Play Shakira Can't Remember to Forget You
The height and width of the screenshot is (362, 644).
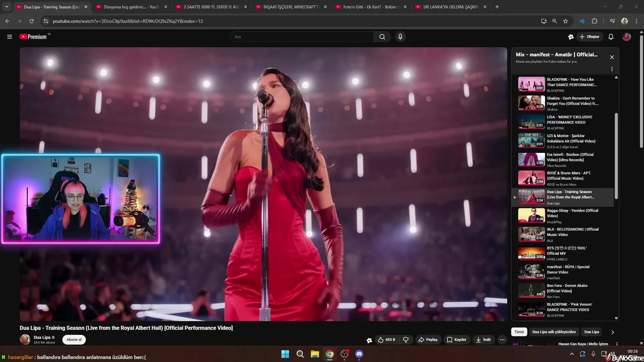[x=563, y=103]
